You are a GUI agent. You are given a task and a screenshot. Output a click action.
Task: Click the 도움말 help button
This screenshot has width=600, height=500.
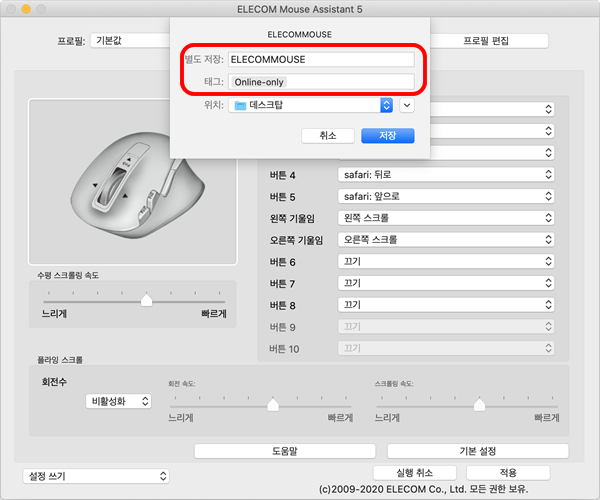pos(285,451)
